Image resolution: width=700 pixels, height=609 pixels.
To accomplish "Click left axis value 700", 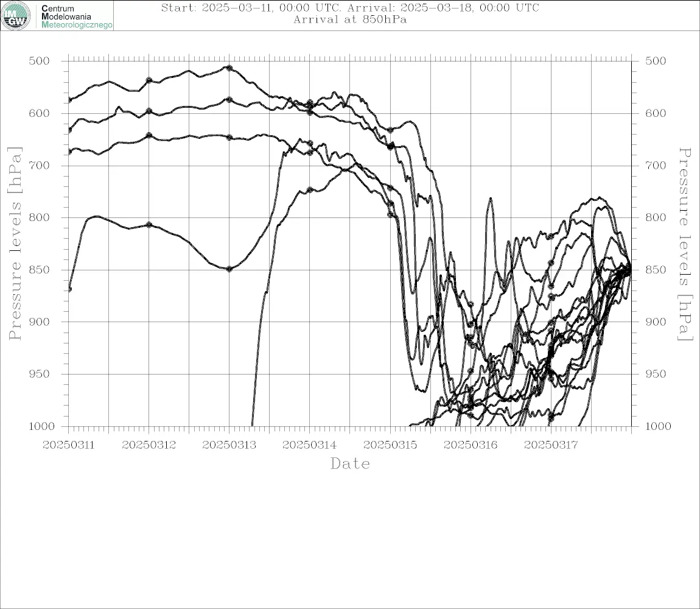I will (40, 165).
